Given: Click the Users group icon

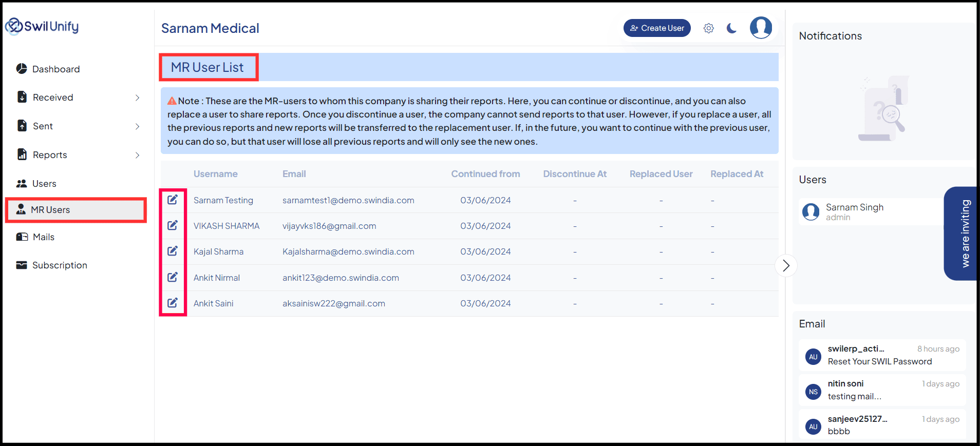Looking at the screenshot, I should pos(22,183).
